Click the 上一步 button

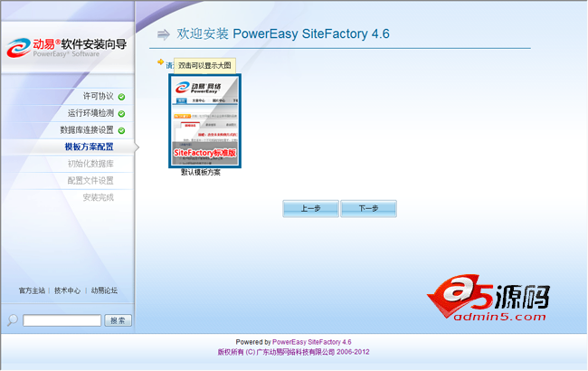point(310,208)
